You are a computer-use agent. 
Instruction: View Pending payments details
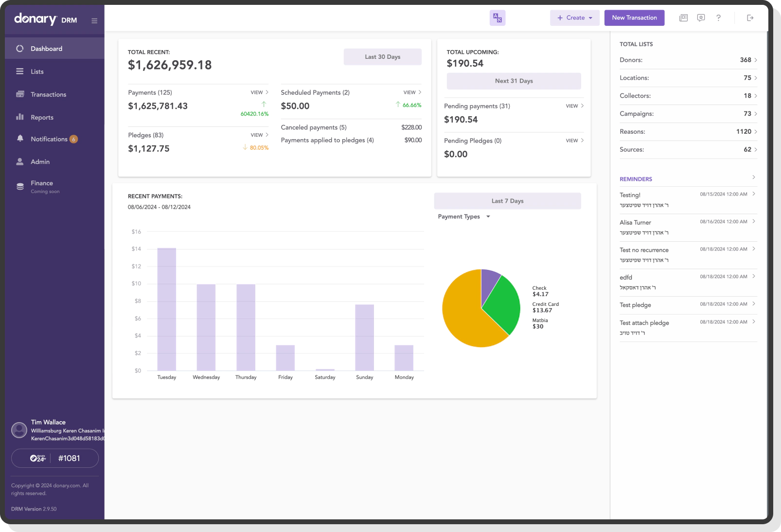tap(574, 106)
